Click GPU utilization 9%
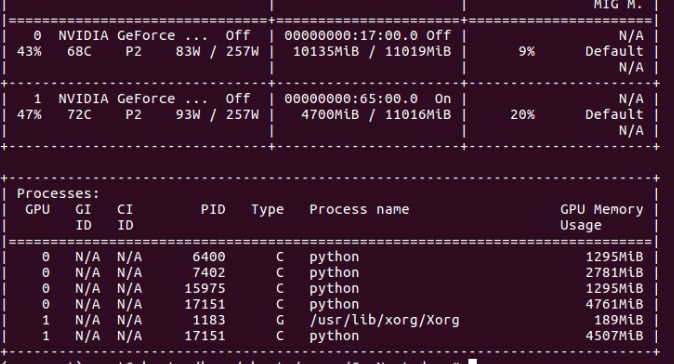Image resolution: width=674 pixels, height=364 pixels. [x=527, y=52]
